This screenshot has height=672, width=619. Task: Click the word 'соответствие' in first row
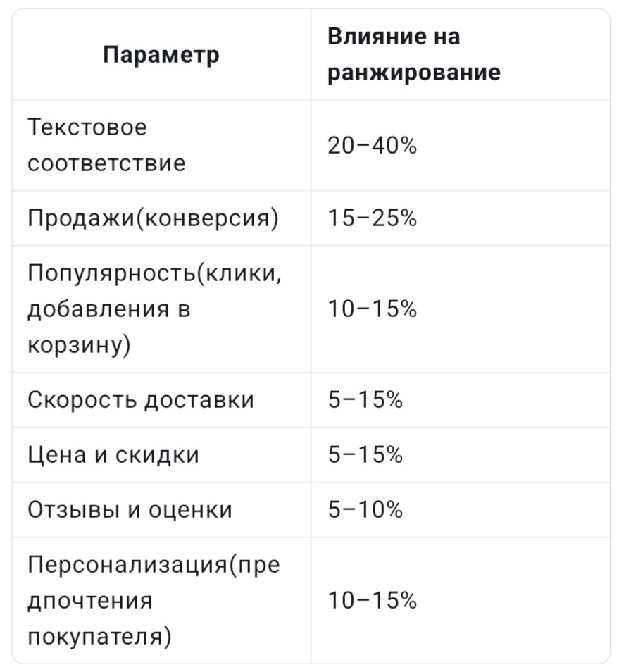tap(106, 163)
